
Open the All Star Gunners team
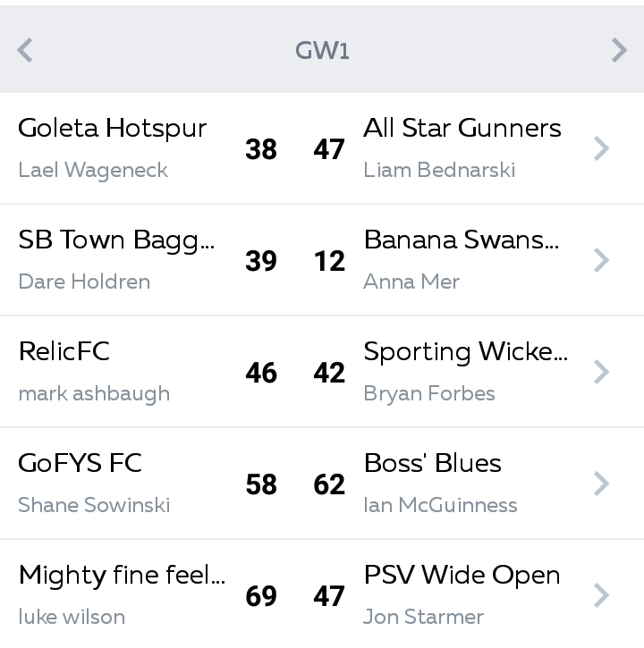[462, 128]
